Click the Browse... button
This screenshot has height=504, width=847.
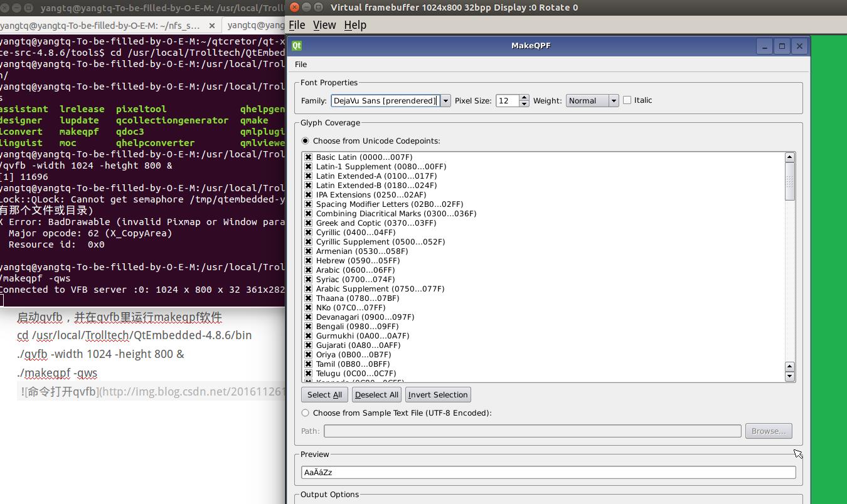pos(769,431)
